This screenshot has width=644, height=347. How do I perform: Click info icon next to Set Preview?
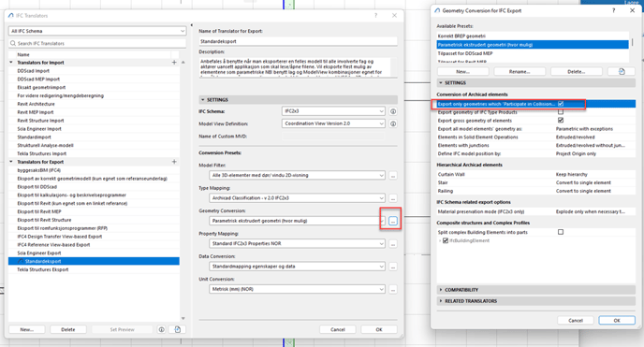(161, 329)
